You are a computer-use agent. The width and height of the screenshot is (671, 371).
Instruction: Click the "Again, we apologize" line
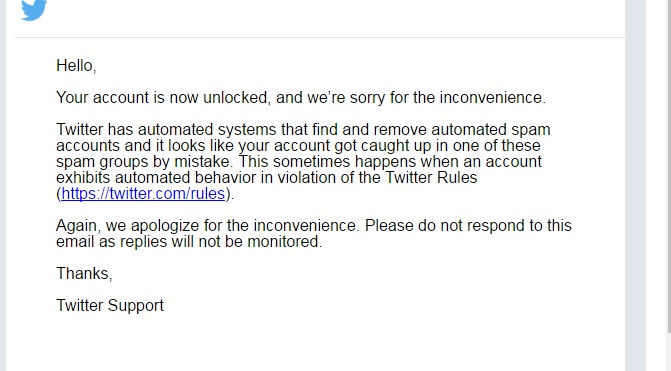314,226
